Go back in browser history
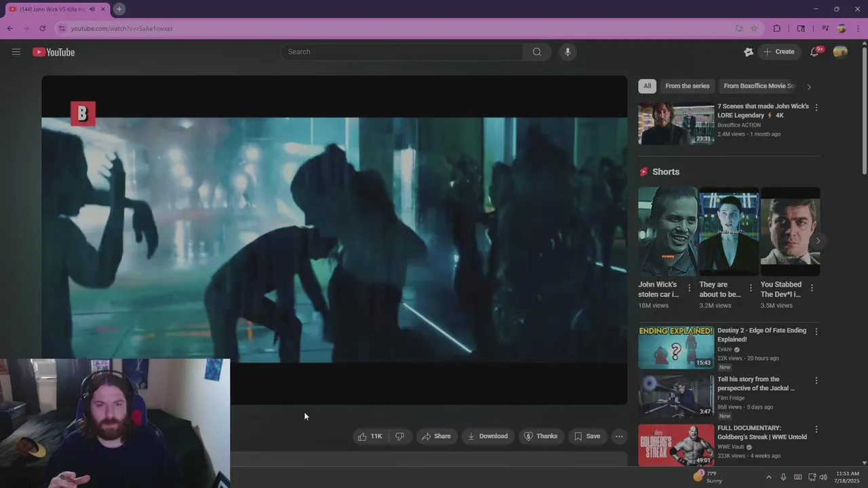This screenshot has height=488, width=868. pos(9,28)
